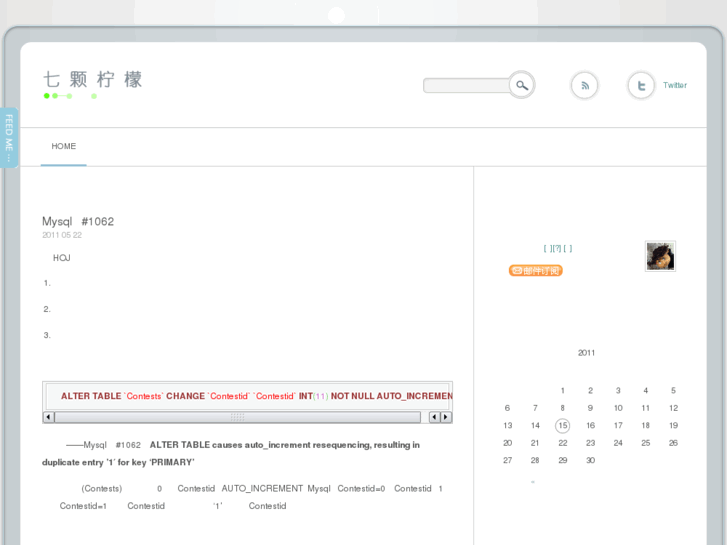Image resolution: width=727 pixels, height=545 pixels.
Task: Click the orange email subscribe button
Action: coord(536,270)
